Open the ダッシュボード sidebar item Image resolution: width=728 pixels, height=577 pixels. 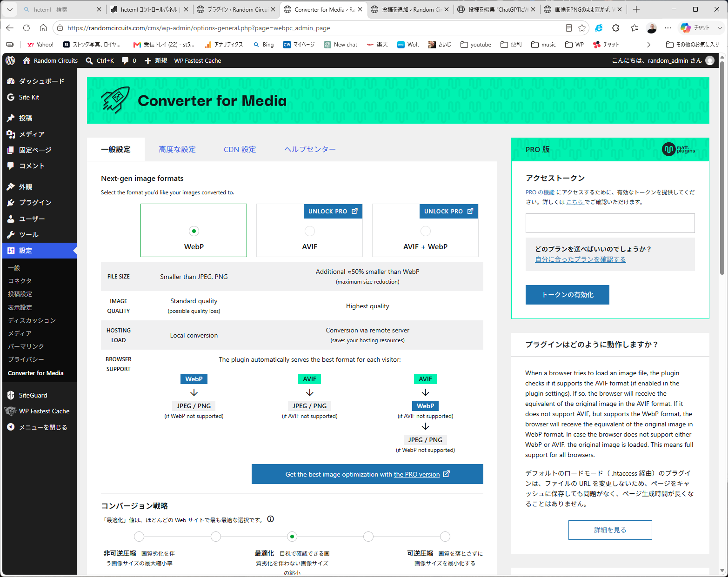click(x=40, y=81)
